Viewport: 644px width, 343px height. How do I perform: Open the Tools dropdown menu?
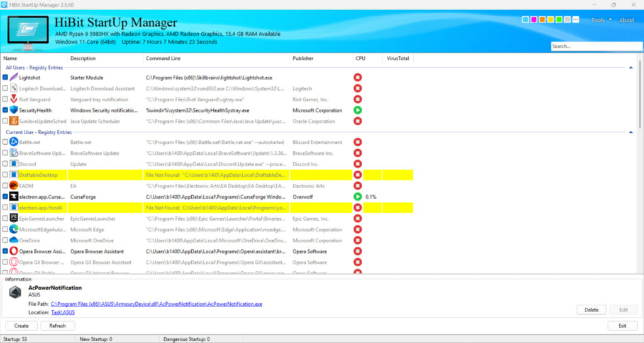(x=601, y=20)
